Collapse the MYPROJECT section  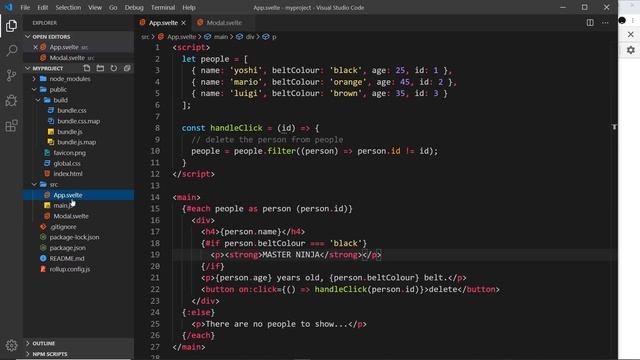[x=28, y=68]
